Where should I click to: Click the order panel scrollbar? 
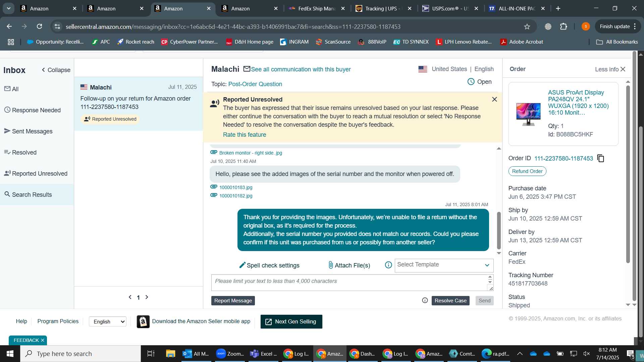(x=628, y=174)
